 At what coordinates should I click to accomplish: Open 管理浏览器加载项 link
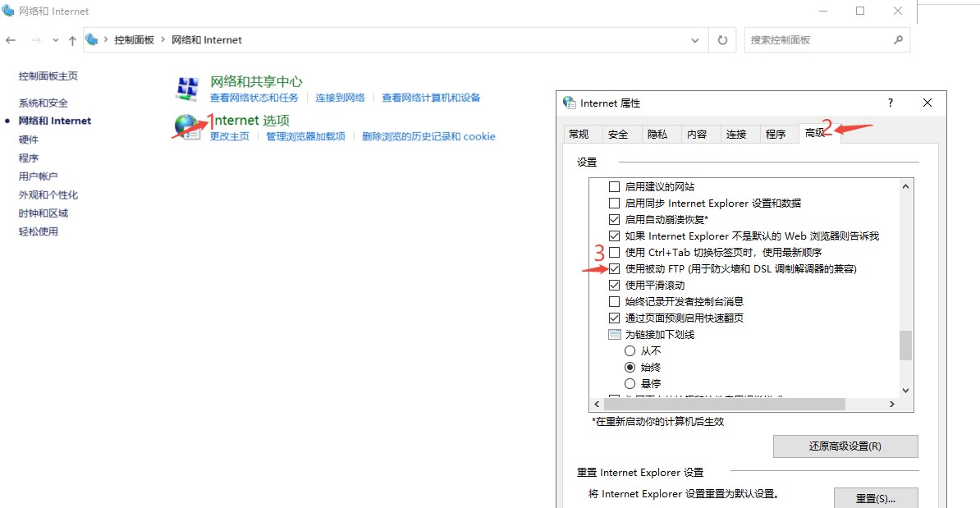click(x=305, y=136)
